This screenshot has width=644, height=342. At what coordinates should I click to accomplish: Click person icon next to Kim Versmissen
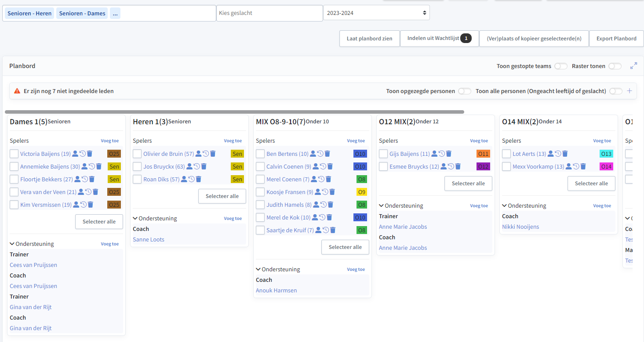coord(76,205)
